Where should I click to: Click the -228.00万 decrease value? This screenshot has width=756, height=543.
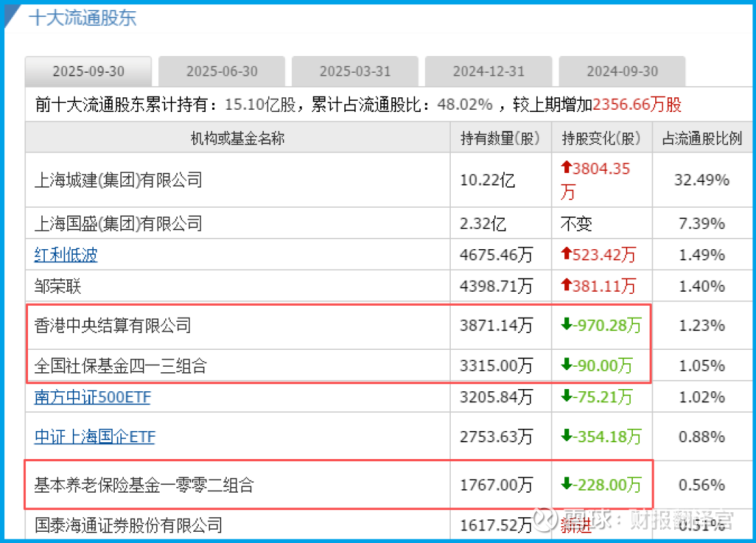pos(601,485)
